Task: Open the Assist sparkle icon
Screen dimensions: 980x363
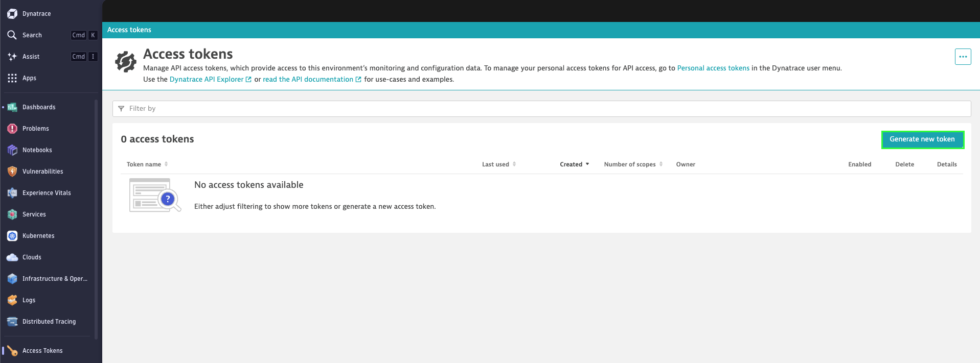Action: point(12,57)
